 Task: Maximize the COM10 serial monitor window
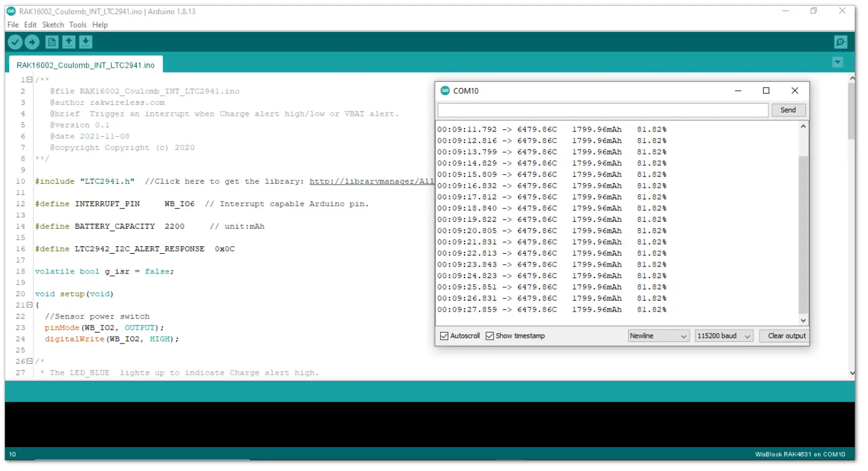point(766,90)
